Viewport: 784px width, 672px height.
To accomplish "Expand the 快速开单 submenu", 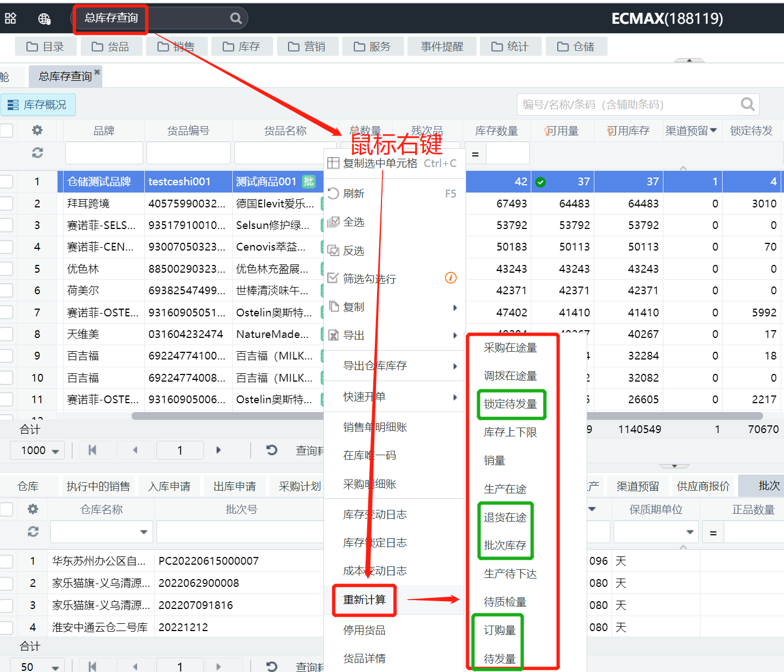I will coord(455,397).
